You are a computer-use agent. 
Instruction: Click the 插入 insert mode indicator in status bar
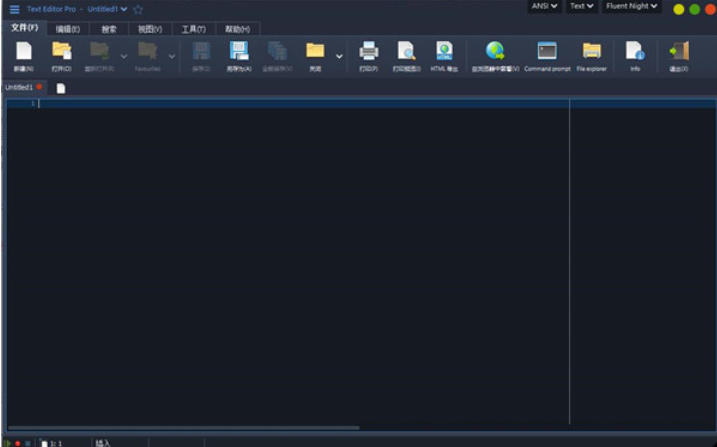point(103,442)
